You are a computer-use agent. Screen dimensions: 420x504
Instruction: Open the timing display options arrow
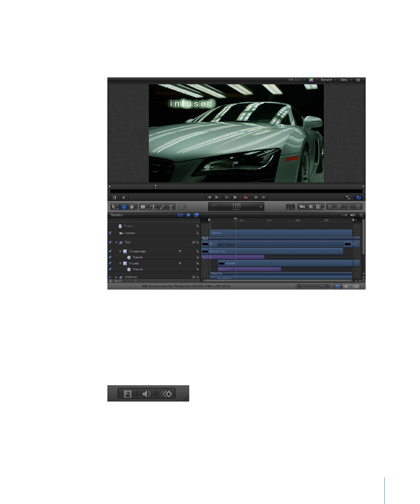tap(261, 207)
